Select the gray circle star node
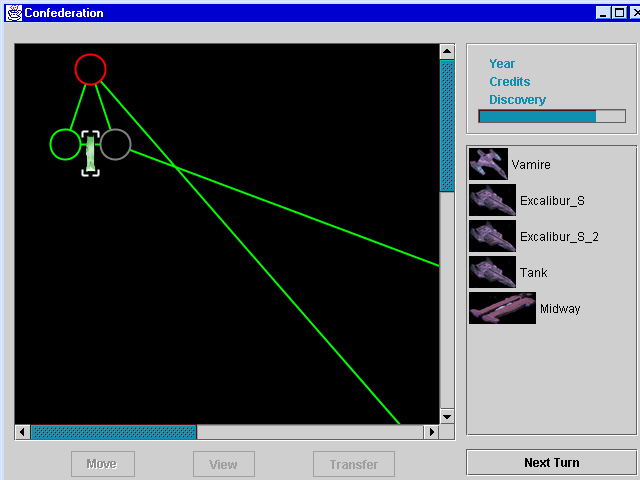640x480 pixels. tap(115, 144)
